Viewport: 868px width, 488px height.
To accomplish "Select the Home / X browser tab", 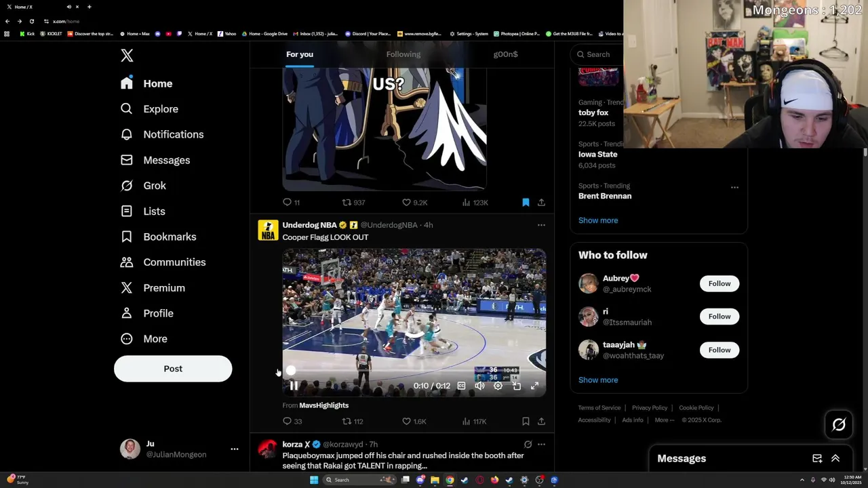I will [x=41, y=7].
